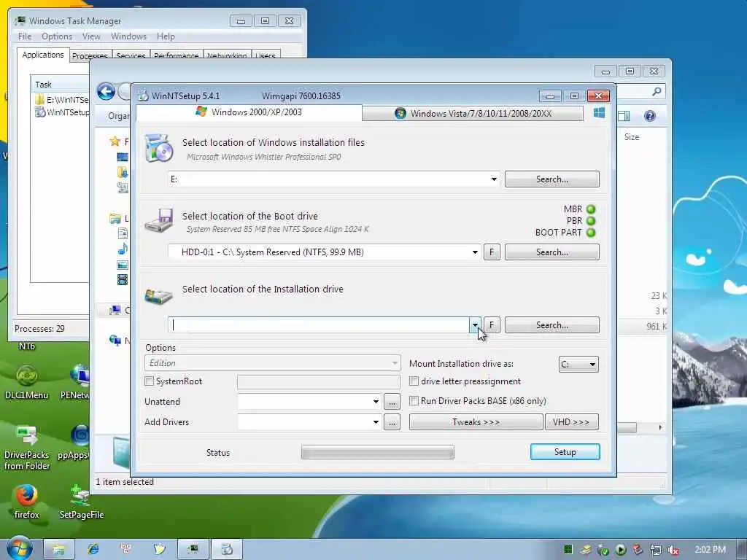Click the F button beside Boot drive

pos(492,252)
